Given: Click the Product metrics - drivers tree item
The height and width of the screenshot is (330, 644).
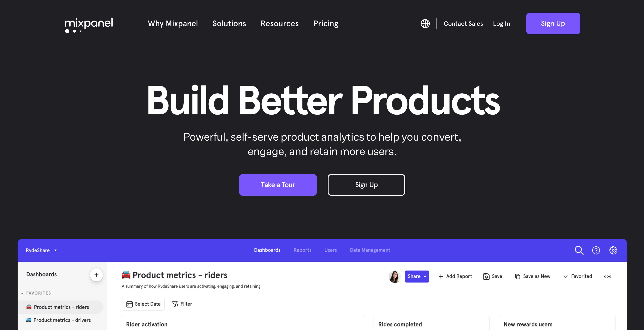Looking at the screenshot, I should pyautogui.click(x=63, y=320).
